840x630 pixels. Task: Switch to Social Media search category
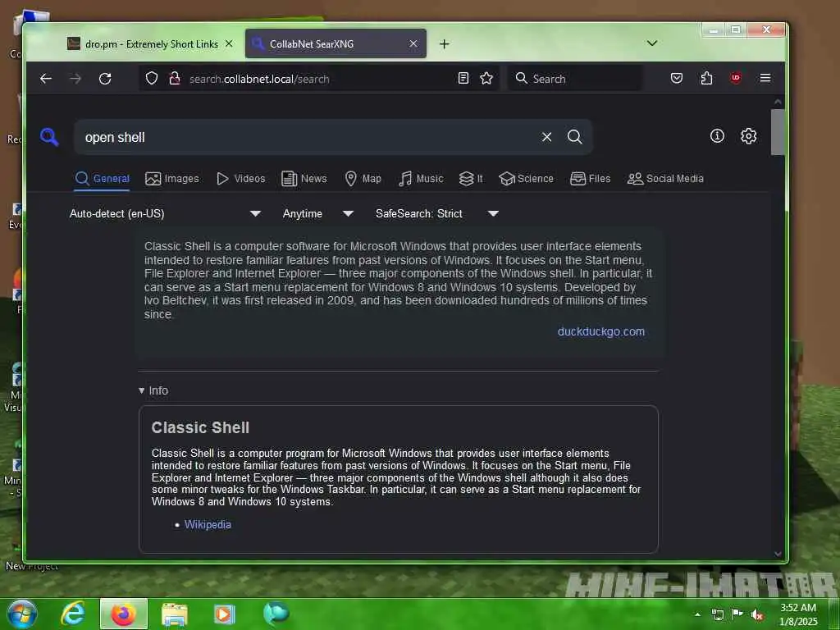[x=665, y=178]
